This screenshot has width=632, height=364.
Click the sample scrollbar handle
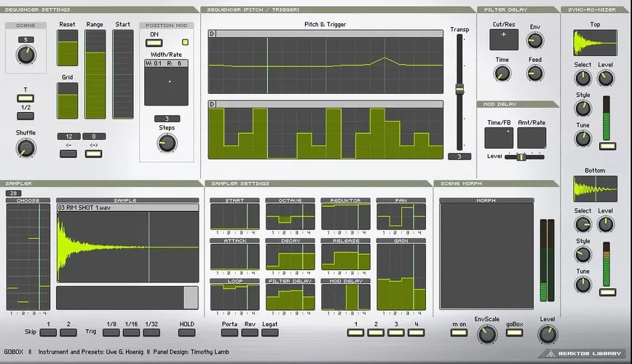pyautogui.click(x=191, y=298)
